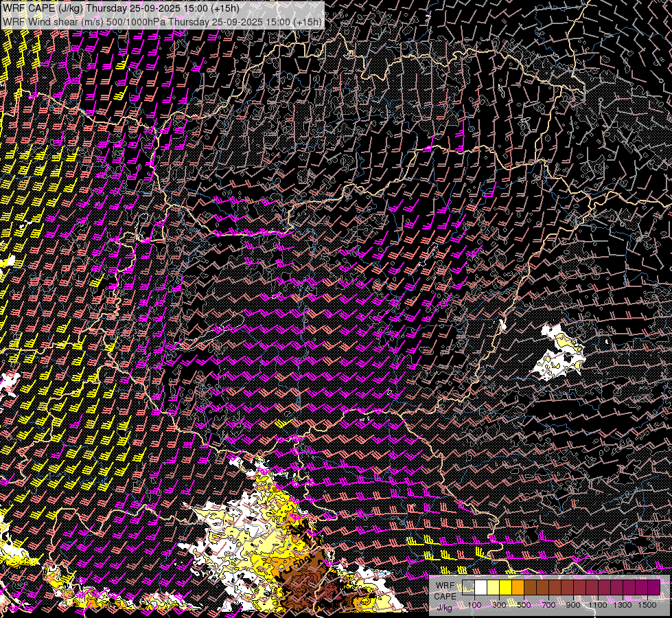Click the "J/kg" unit text in the legend
This screenshot has height=618, width=672.
click(x=445, y=606)
